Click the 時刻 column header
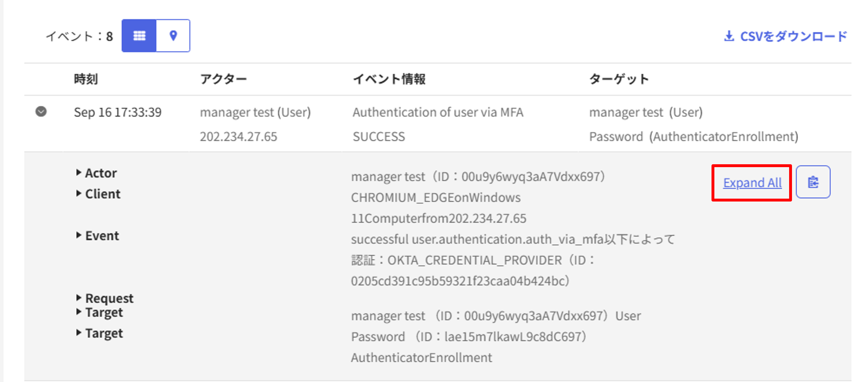 [x=86, y=79]
